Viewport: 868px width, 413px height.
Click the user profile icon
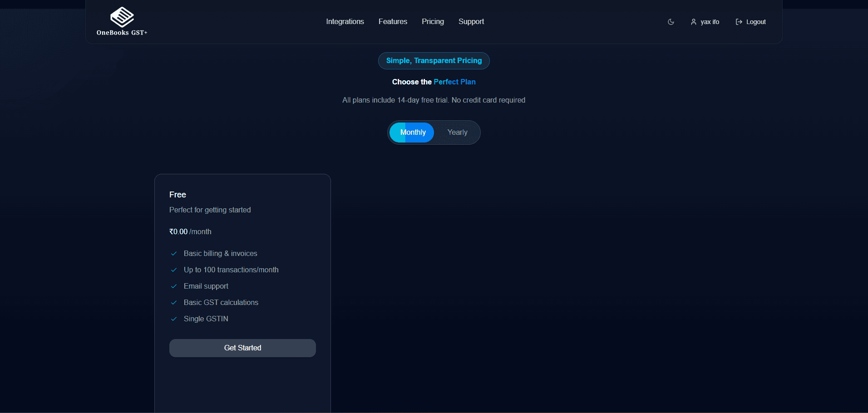[693, 22]
